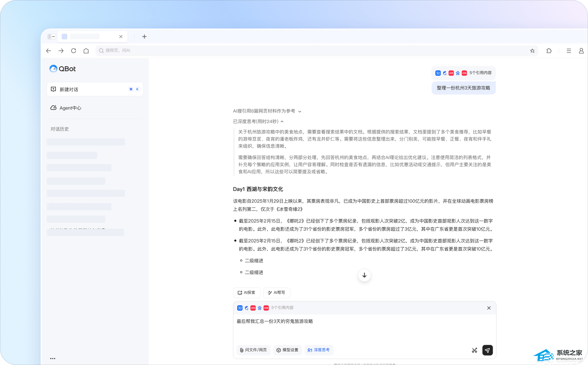This screenshot has width=588, height=365.
Task: Click the browser back arrow
Action: pos(49,51)
